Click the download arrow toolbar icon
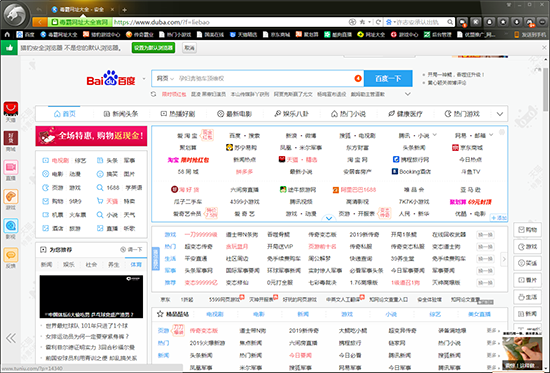The image size is (550, 373). pyautogui.click(x=516, y=22)
